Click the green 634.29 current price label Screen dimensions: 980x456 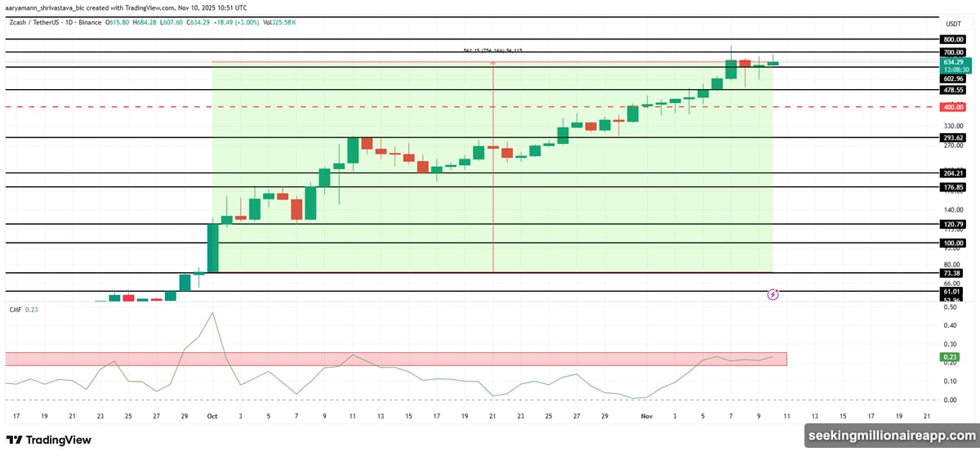(953, 62)
